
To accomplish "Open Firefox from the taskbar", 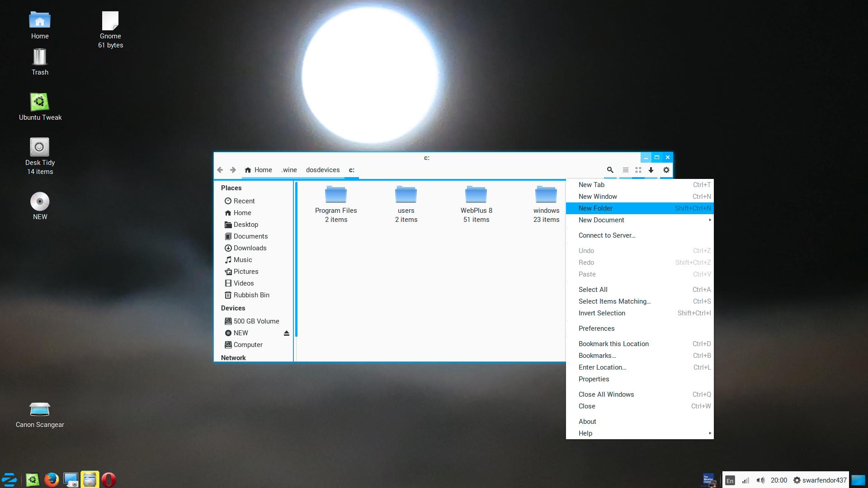I will 52,479.
